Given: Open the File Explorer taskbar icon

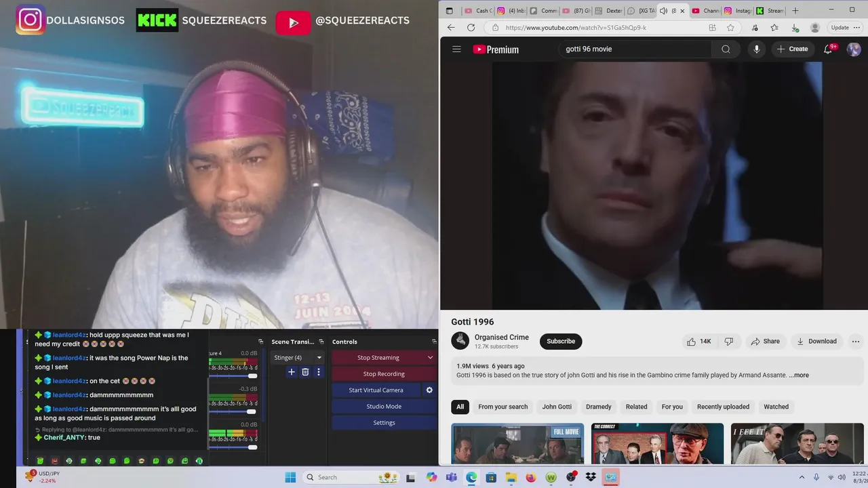Looking at the screenshot, I should coord(511,477).
